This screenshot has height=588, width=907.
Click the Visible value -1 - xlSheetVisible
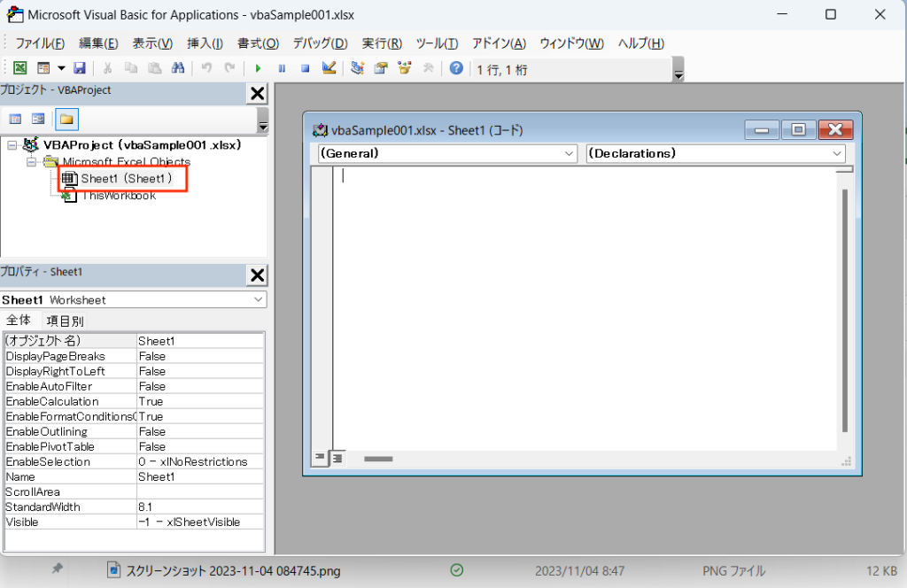[200, 522]
